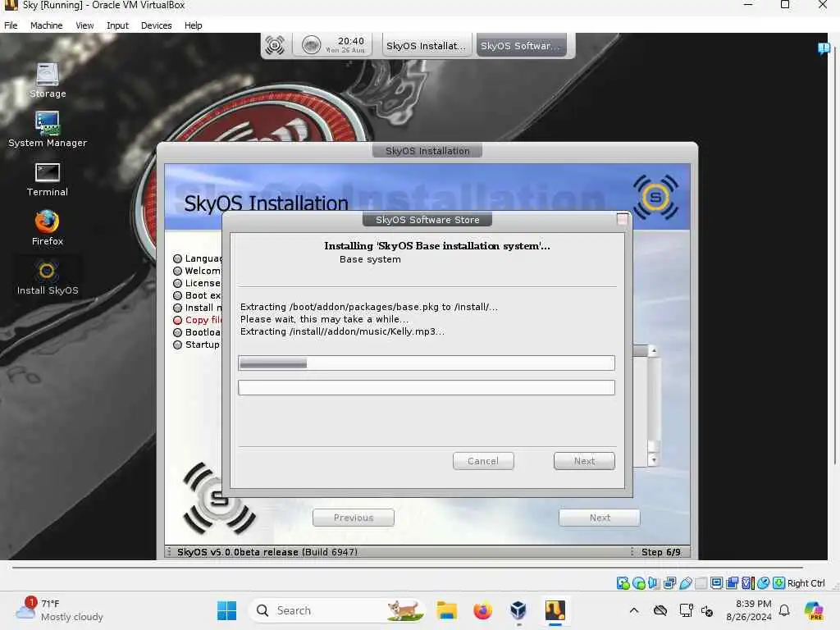The image size is (840, 630).
Task: Click the scroll up arrow in installer list
Action: pos(653,351)
